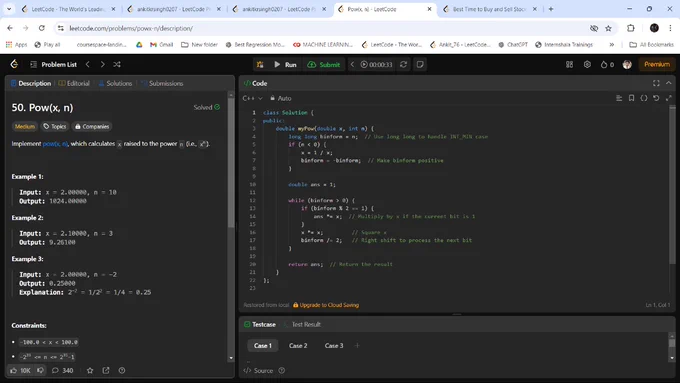
Task: Go to the next problem arrow
Action: point(102,64)
